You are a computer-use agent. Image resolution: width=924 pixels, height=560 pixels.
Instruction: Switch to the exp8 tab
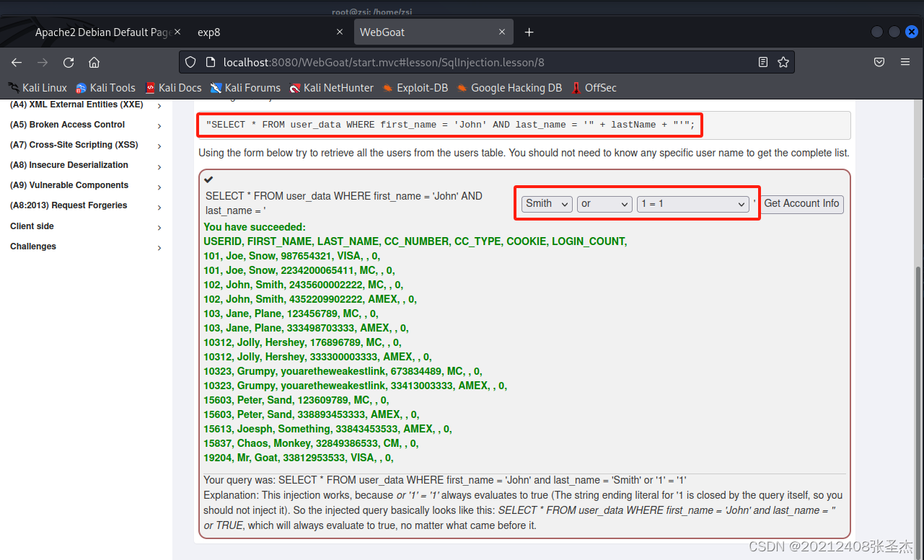pyautogui.click(x=270, y=32)
